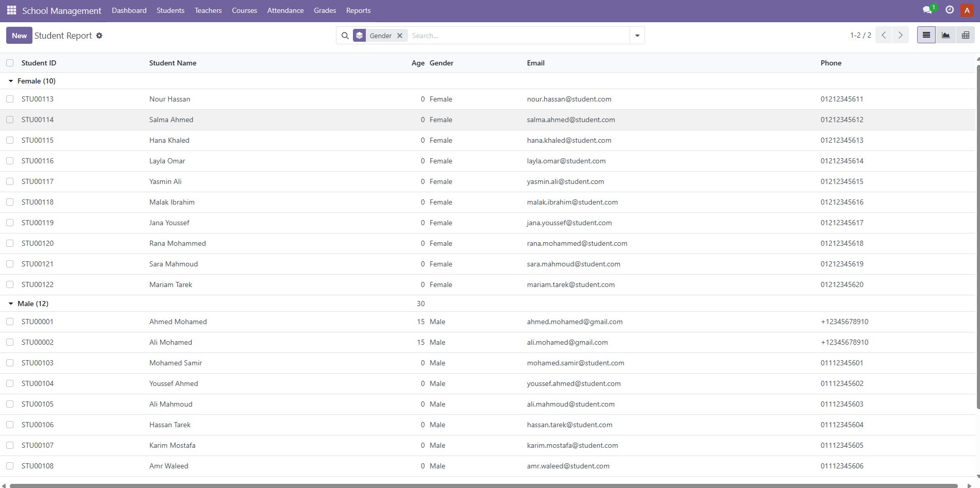This screenshot has width=980, height=488.
Task: Open the activities clock icon
Action: (950, 10)
